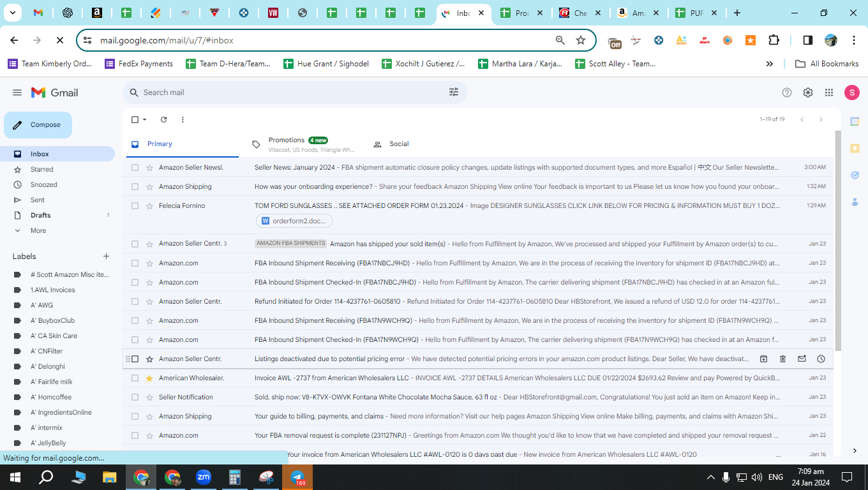
Task: Open the three-dot More options above inbox
Action: tap(183, 119)
